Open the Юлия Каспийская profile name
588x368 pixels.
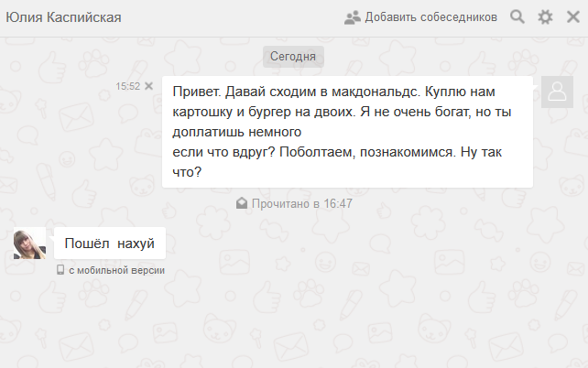click(63, 17)
